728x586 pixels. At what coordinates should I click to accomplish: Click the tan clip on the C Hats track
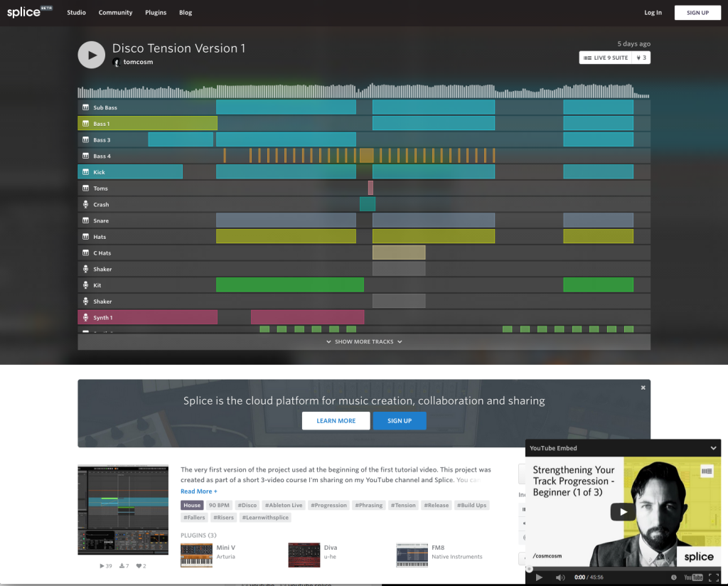pos(399,252)
